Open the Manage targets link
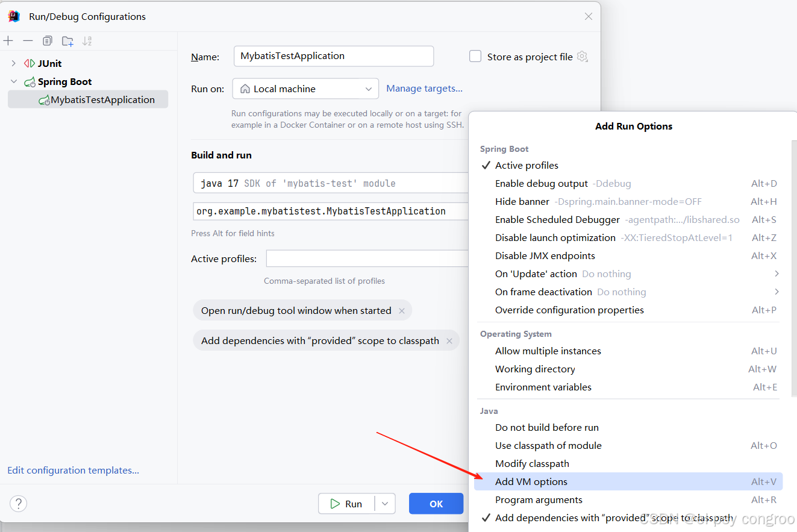The height and width of the screenshot is (532, 797). [x=424, y=88]
